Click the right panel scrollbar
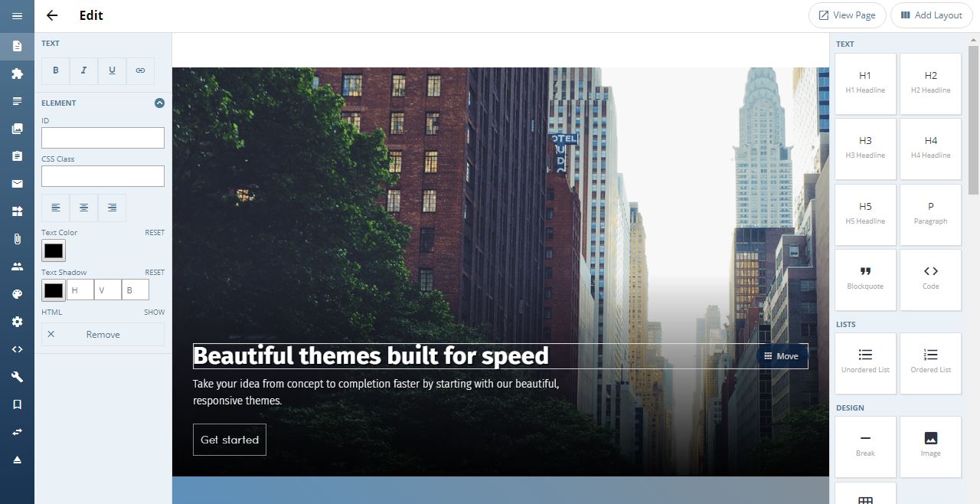Viewport: 980px width, 504px height. [x=973, y=120]
